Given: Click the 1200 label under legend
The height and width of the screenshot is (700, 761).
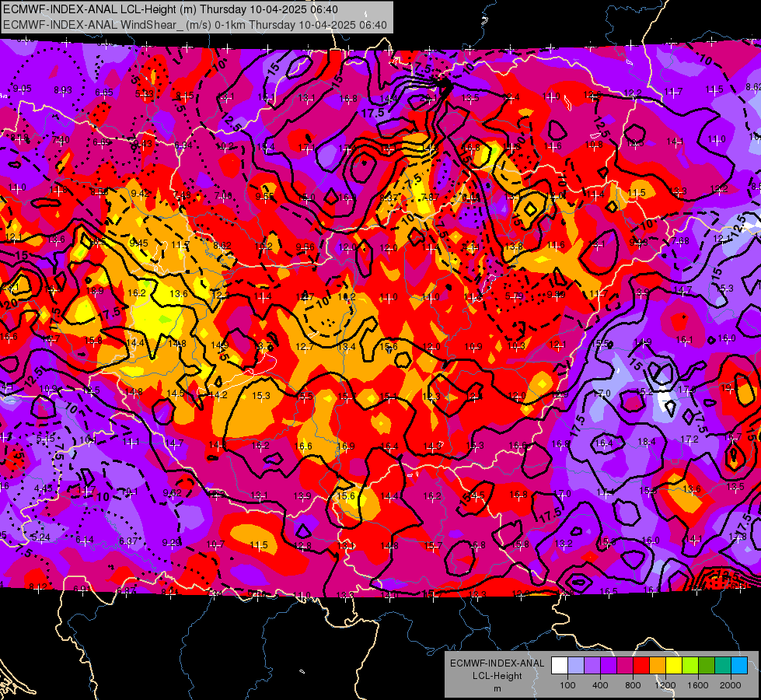Looking at the screenshot, I should (665, 685).
